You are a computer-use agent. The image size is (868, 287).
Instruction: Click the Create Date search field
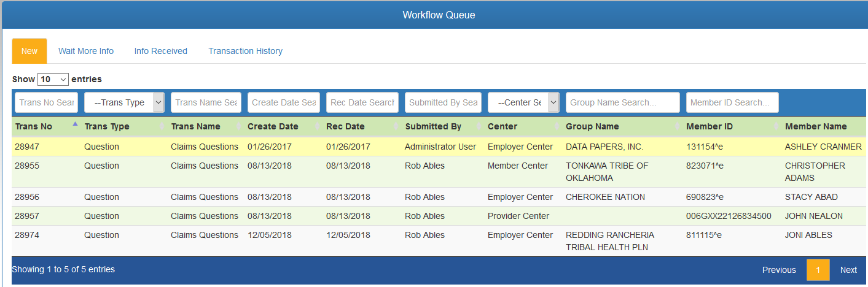pyautogui.click(x=284, y=102)
